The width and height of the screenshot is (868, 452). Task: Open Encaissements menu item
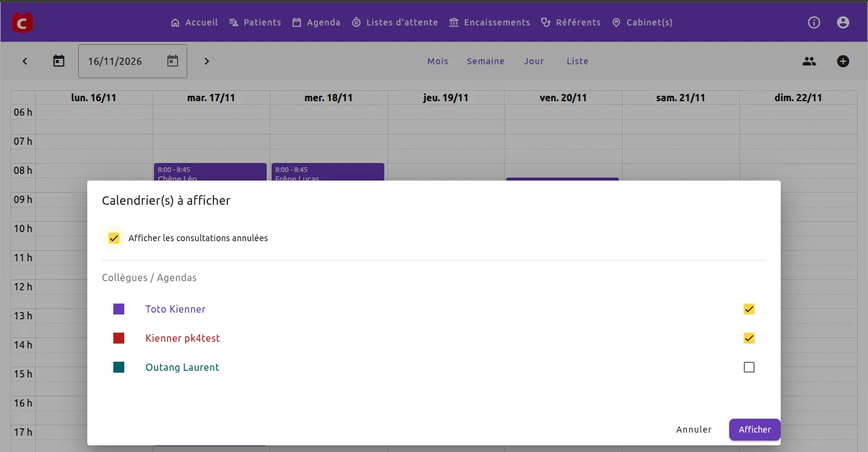pyautogui.click(x=490, y=22)
